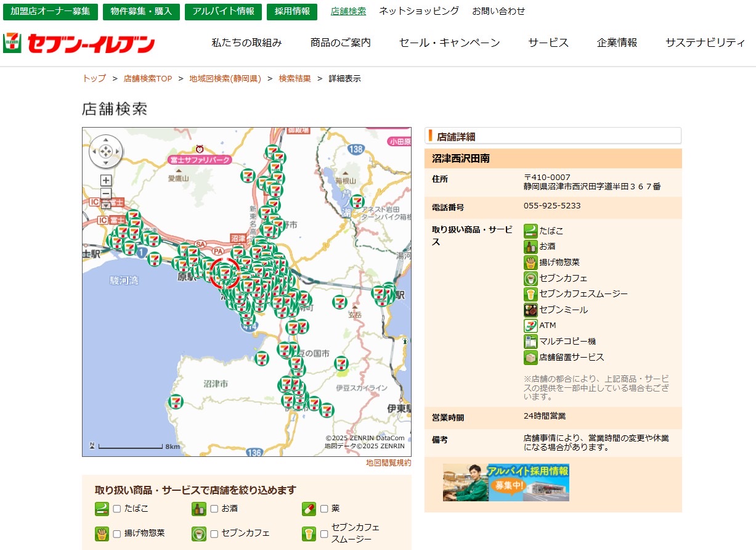This screenshot has width=756, height=550.
Task: Click the red-circled selected store marker
Action: pyautogui.click(x=225, y=273)
